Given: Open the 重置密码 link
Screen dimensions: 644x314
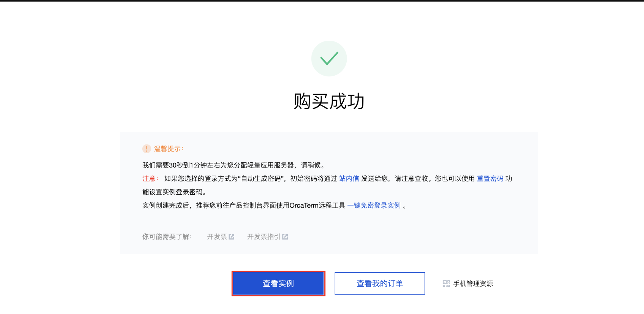Looking at the screenshot, I should pyautogui.click(x=490, y=179).
